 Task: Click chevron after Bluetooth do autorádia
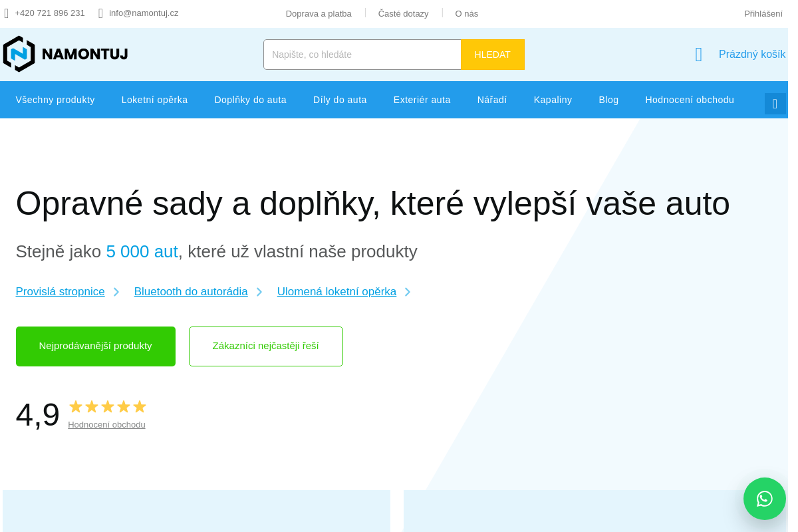(x=259, y=292)
